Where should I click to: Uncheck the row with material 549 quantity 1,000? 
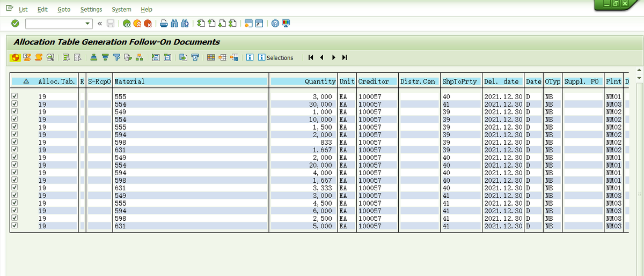point(14,111)
